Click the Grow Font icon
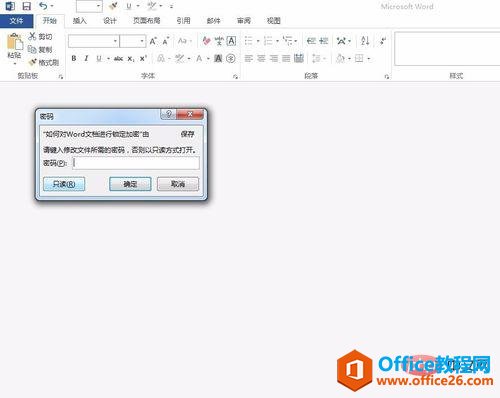Viewport: 500px width, 398px height. pyautogui.click(x=153, y=41)
